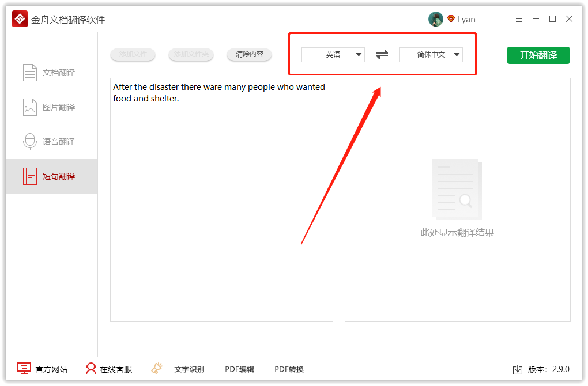Open the 英语 source language dropdown
The image size is (588, 386).
[x=333, y=55]
